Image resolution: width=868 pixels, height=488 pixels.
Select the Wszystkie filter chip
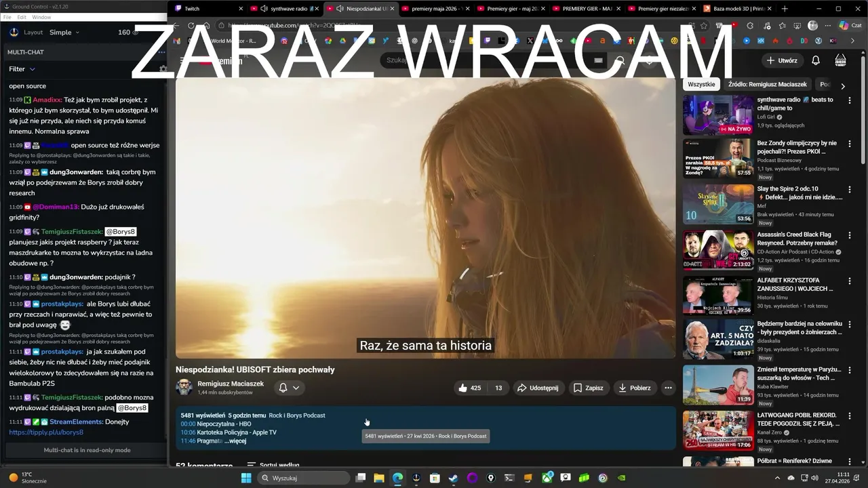click(701, 85)
